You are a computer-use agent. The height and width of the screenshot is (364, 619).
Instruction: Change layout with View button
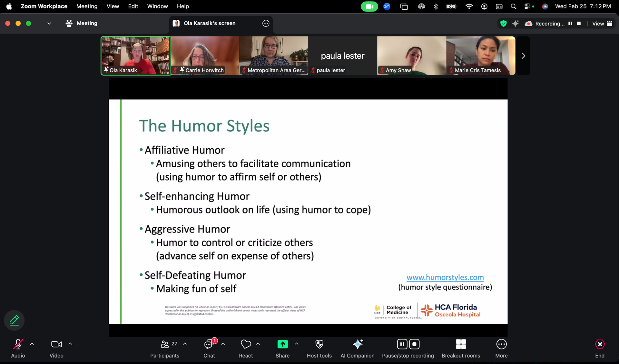click(602, 24)
